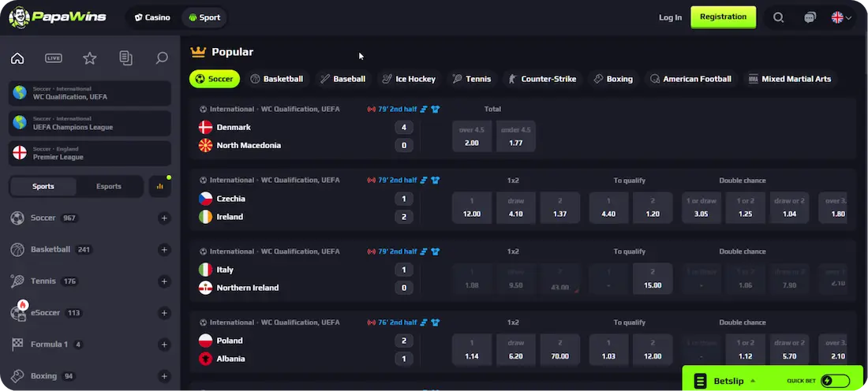Select Poland draw or 2 at 5.70
Image resolution: width=868 pixels, height=391 pixels.
[x=789, y=349]
